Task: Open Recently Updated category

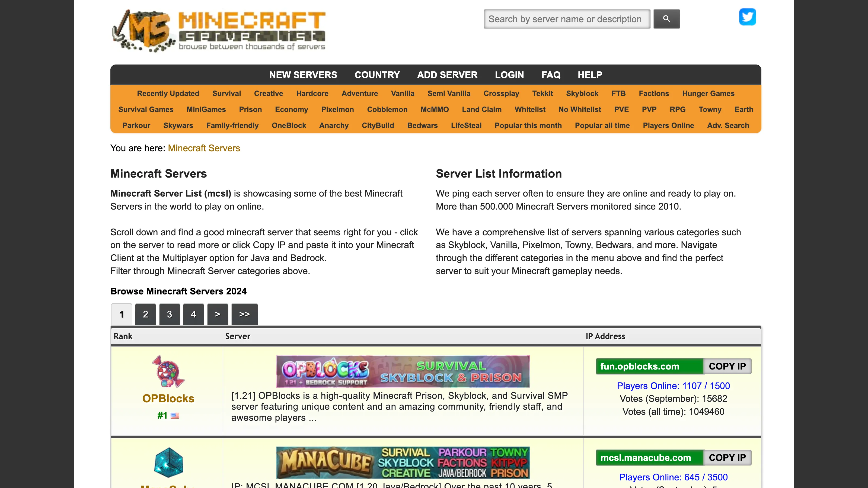Action: pos(168,93)
